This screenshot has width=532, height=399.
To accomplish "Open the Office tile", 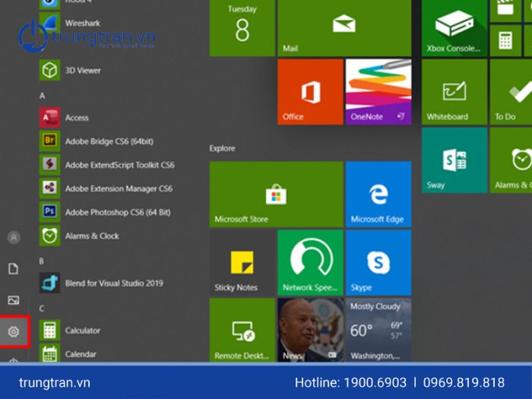I will tap(309, 92).
